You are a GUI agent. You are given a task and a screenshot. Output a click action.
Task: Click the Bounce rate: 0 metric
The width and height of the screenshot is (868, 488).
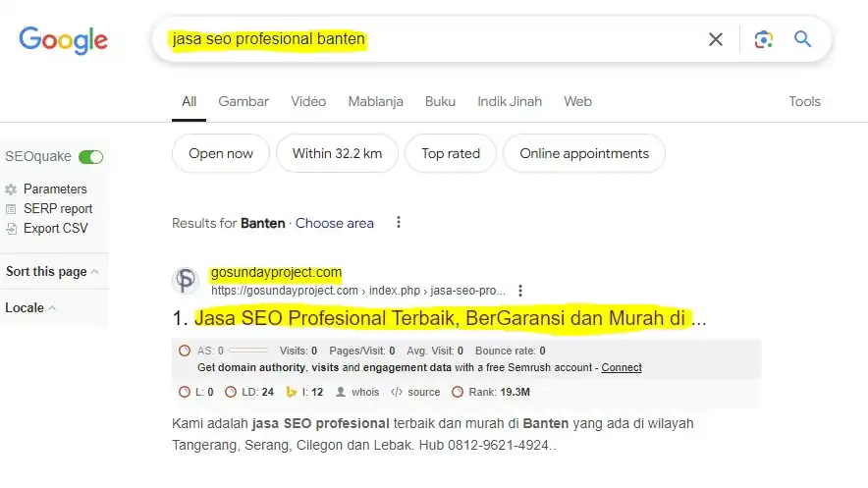(511, 351)
